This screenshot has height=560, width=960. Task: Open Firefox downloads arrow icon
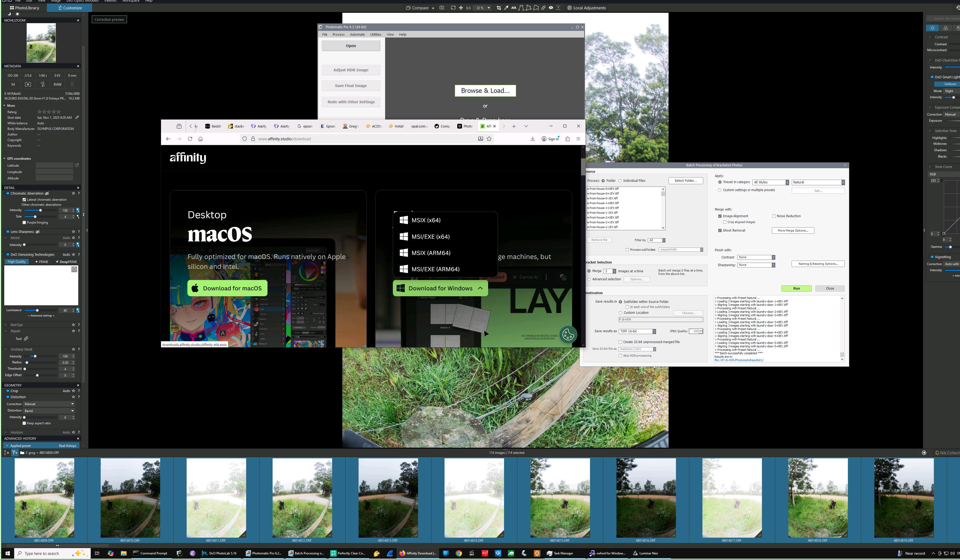click(x=532, y=139)
